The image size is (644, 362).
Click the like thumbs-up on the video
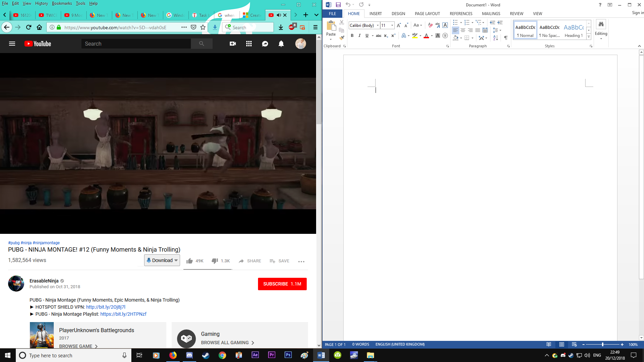pos(189,261)
